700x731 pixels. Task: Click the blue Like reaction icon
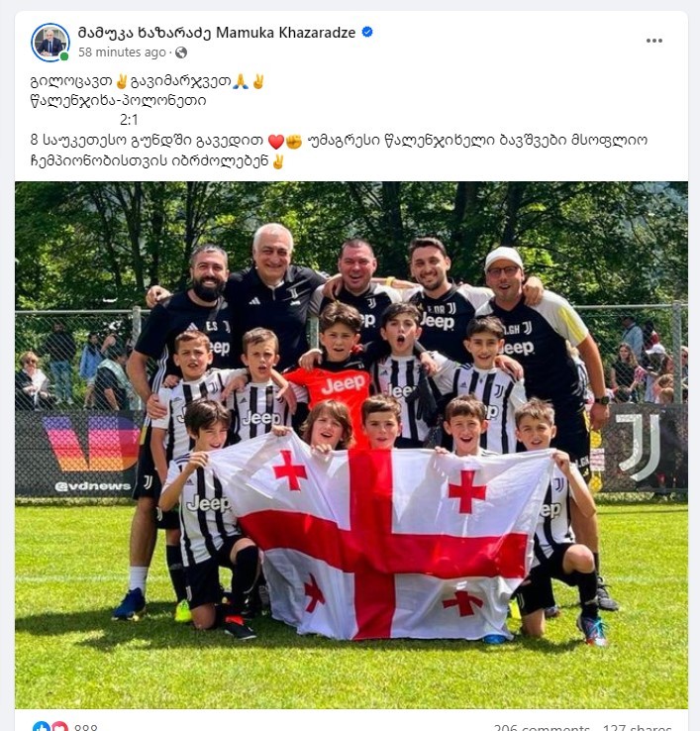[41, 726]
